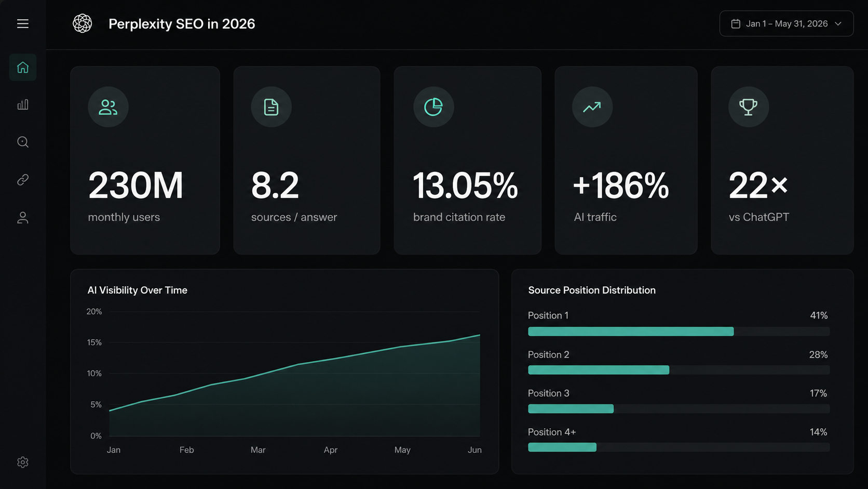
Task: Click the Position 1 label
Action: pyautogui.click(x=548, y=315)
